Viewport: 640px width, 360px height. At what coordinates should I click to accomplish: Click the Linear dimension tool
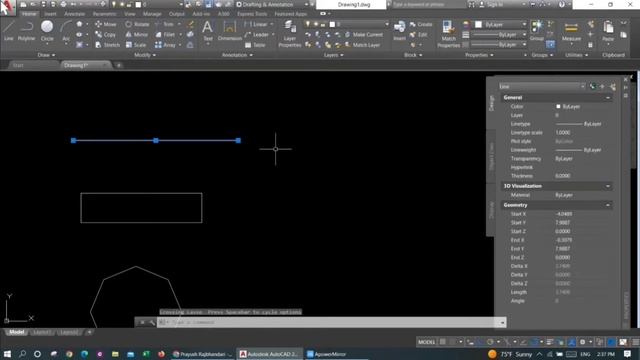point(256,24)
